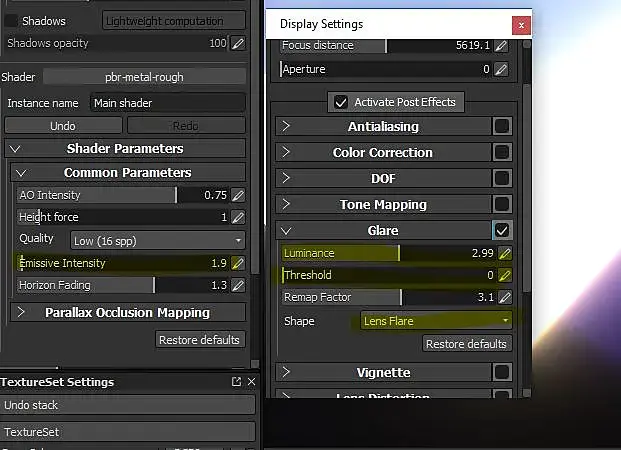
Task: Click the pencil icon for Remap Factor
Action: pyautogui.click(x=505, y=297)
